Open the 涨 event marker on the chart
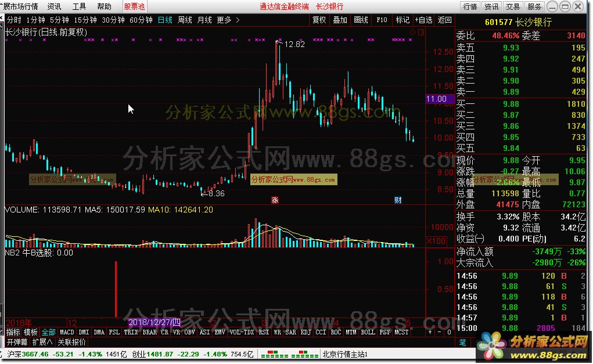 pos(275,200)
